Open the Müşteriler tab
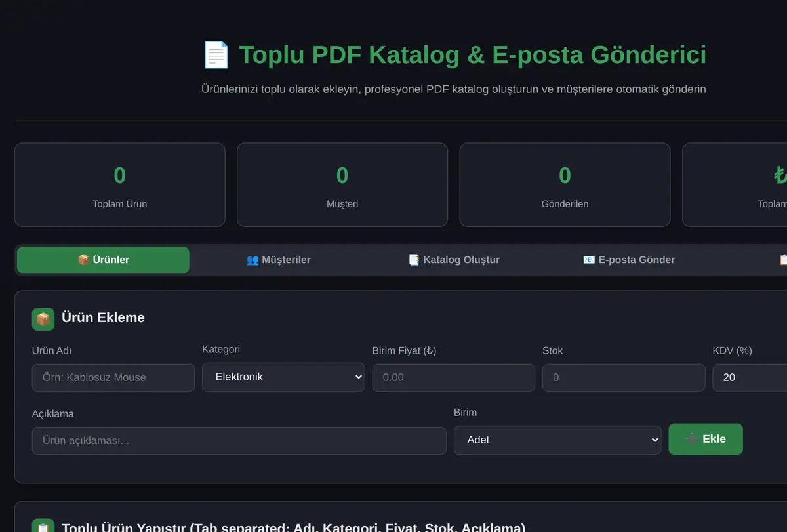Viewport: 787px width, 532px height. click(x=278, y=260)
